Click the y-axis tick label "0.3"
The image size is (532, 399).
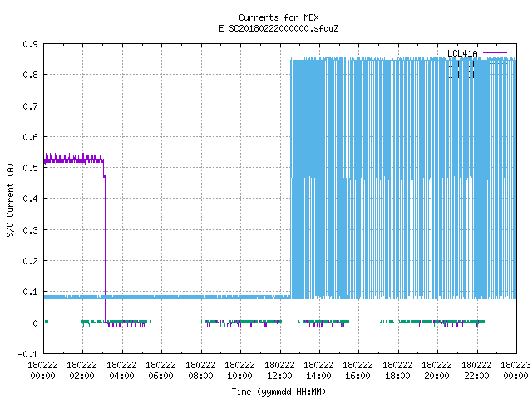pyautogui.click(x=30, y=230)
